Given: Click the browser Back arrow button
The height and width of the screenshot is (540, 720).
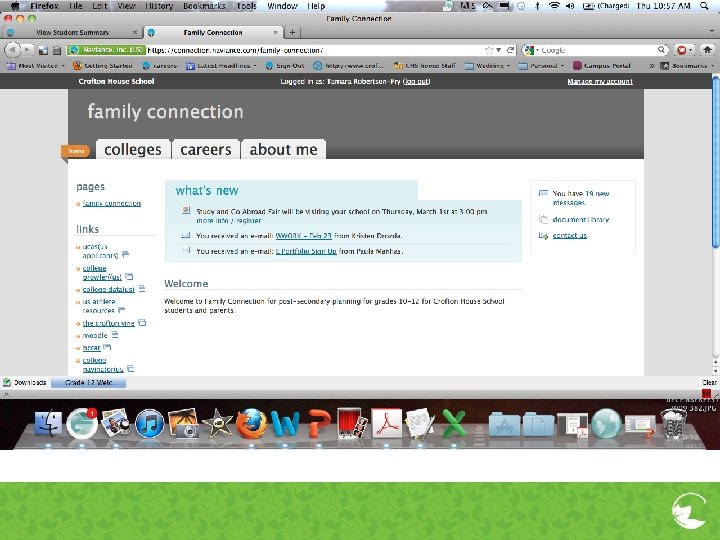Looking at the screenshot, I should click(x=12, y=50).
